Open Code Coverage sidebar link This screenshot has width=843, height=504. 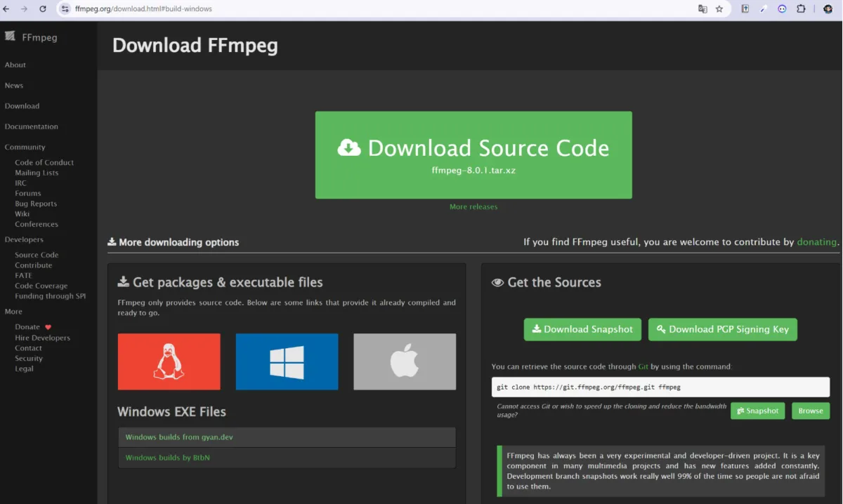(x=41, y=286)
